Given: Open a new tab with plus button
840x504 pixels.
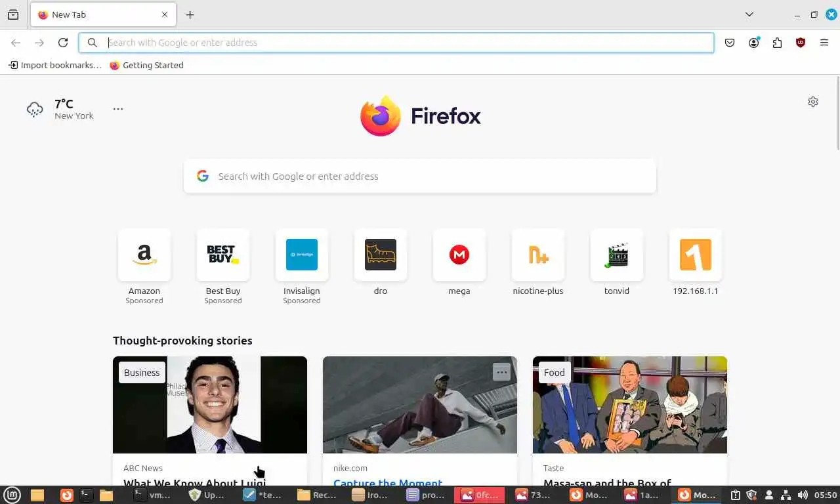Looking at the screenshot, I should point(190,14).
